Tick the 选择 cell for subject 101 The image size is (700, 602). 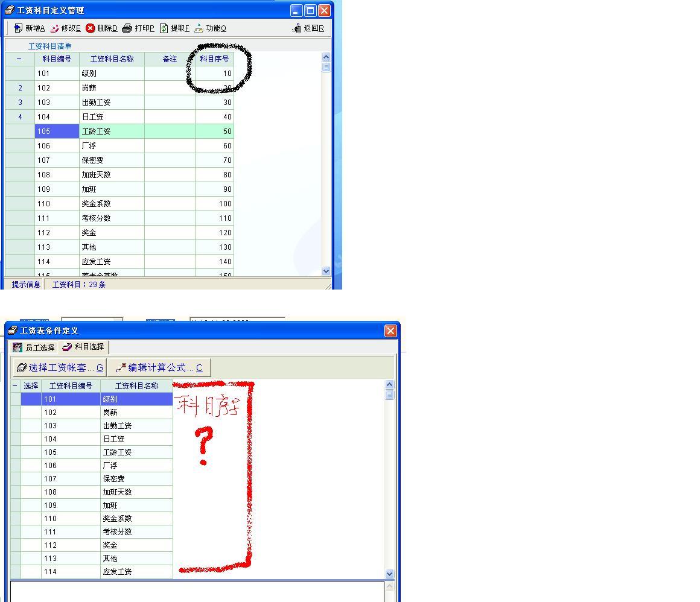click(31, 399)
